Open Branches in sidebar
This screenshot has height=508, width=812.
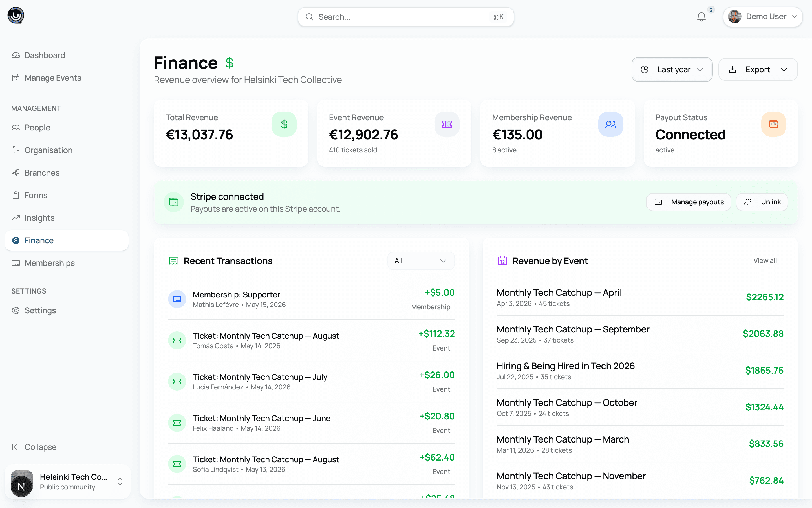point(67,172)
